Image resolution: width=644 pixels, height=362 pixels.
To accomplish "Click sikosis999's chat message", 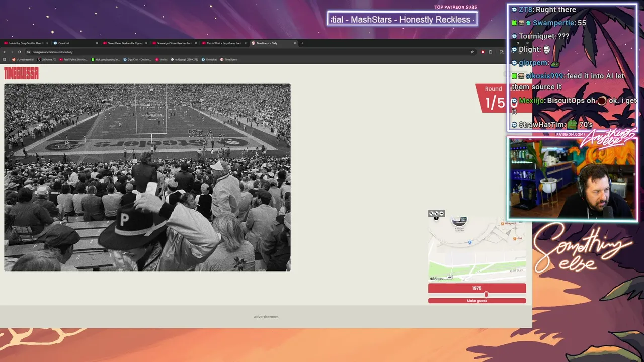I will click(x=569, y=81).
